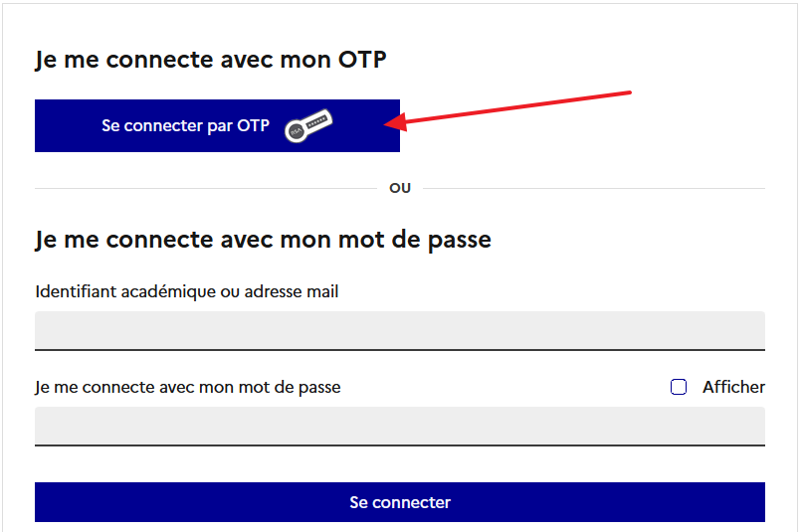Click the OU separator text

[400, 188]
